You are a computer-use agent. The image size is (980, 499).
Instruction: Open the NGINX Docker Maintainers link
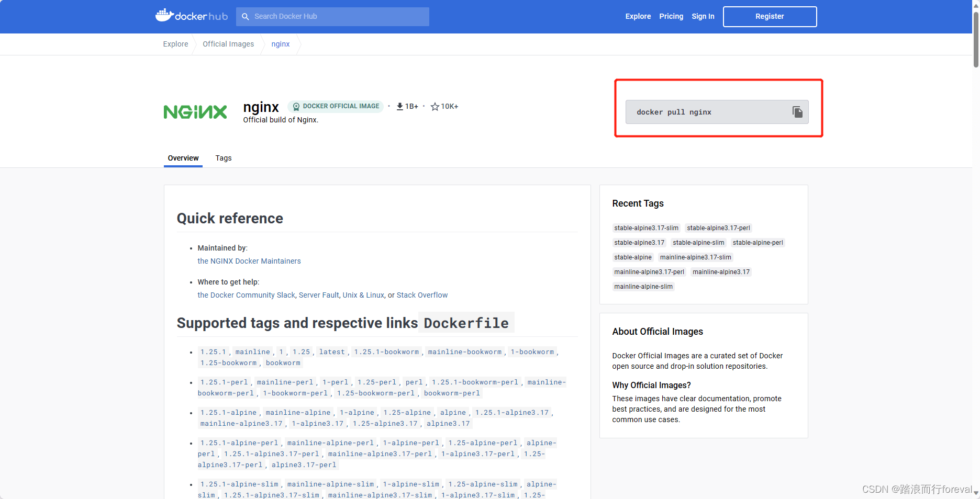pyautogui.click(x=249, y=261)
